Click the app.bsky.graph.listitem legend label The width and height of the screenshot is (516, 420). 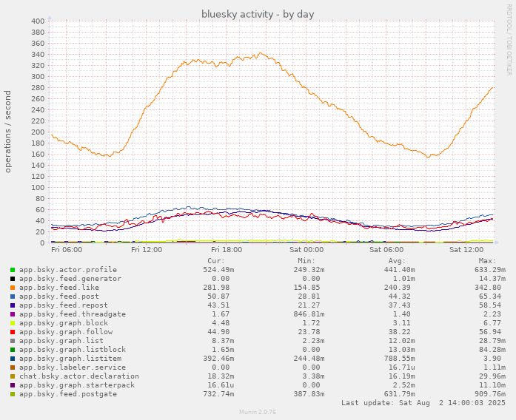click(x=70, y=359)
